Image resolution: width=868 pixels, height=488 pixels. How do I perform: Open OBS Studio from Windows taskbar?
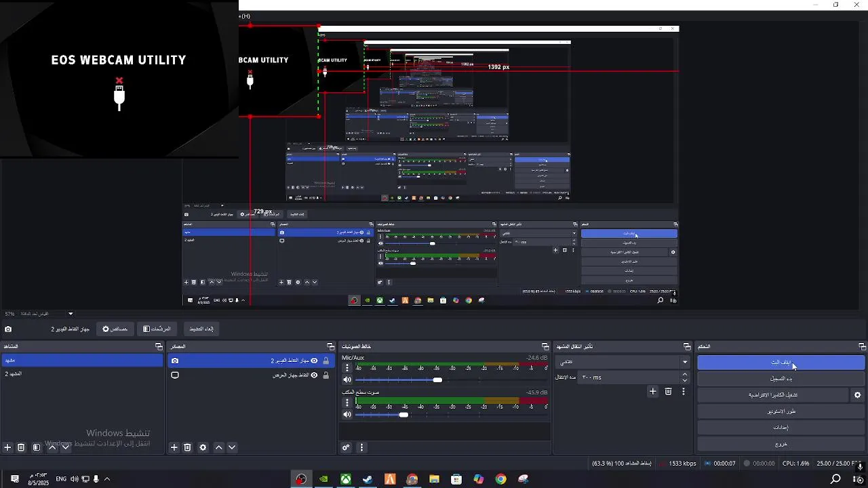(301, 479)
